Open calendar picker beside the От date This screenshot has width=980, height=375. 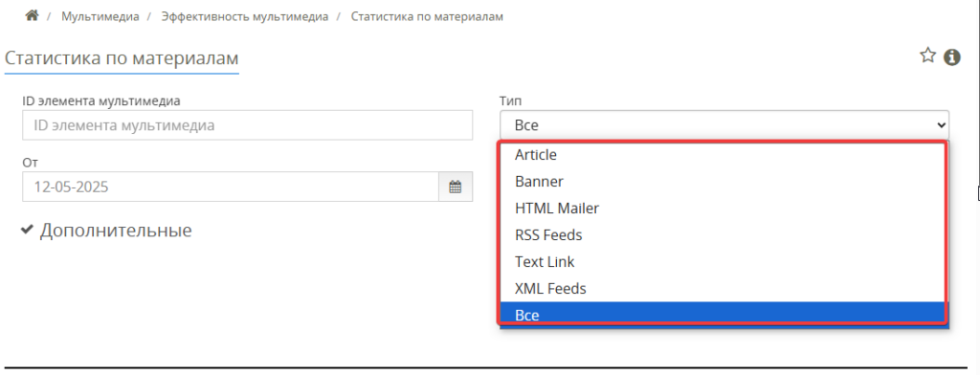coord(455,187)
